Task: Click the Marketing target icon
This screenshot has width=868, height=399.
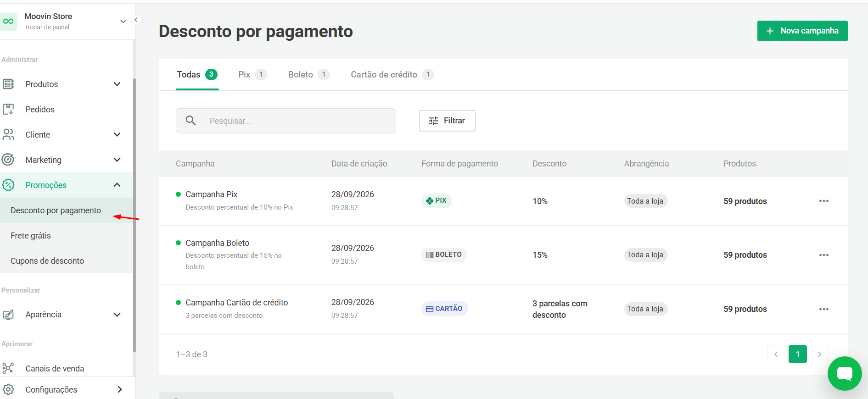Action: 8,160
